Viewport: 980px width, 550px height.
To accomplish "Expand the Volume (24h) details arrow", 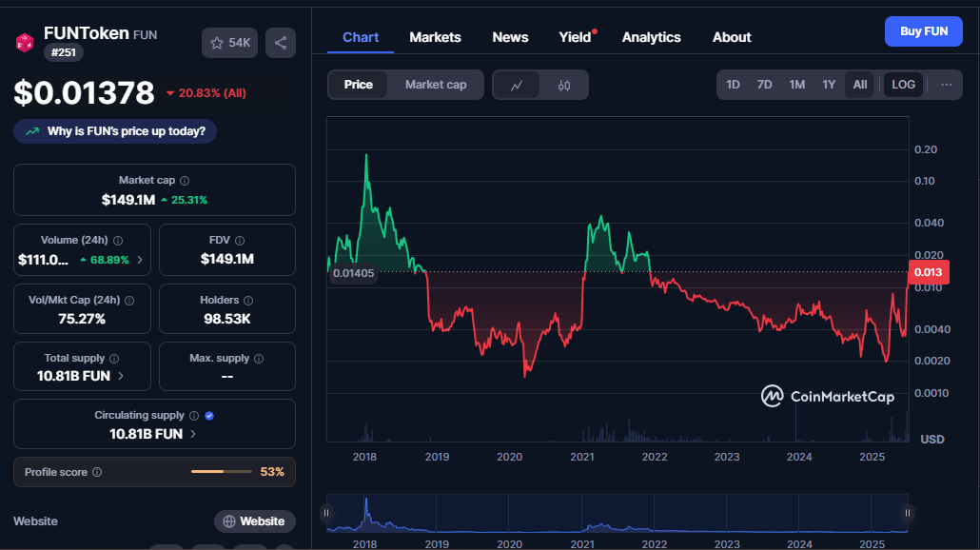I will click(140, 260).
